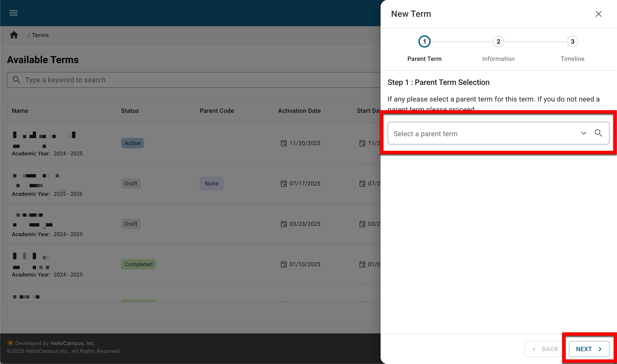Open the Terms breadcrumb link
The height and width of the screenshot is (364, 617).
click(40, 35)
